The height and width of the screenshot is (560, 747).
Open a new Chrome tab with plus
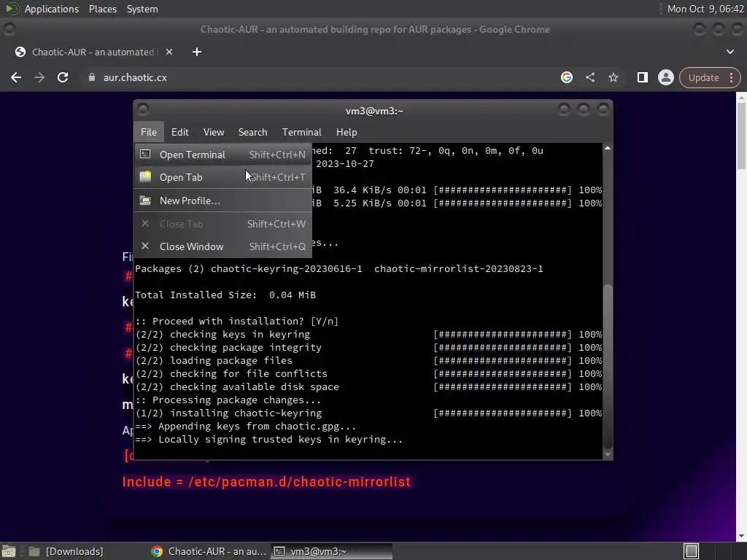pos(197,52)
